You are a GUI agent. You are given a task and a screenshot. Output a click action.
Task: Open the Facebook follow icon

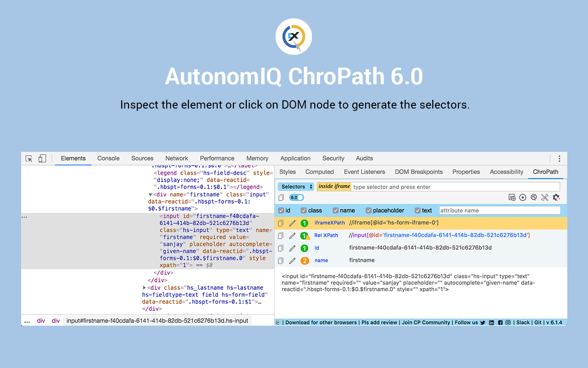(x=500, y=322)
